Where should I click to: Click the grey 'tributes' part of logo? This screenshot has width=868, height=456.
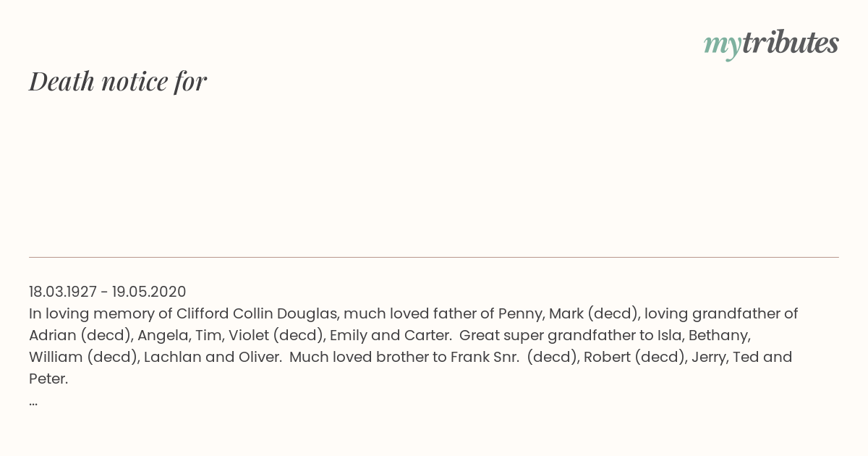click(791, 43)
